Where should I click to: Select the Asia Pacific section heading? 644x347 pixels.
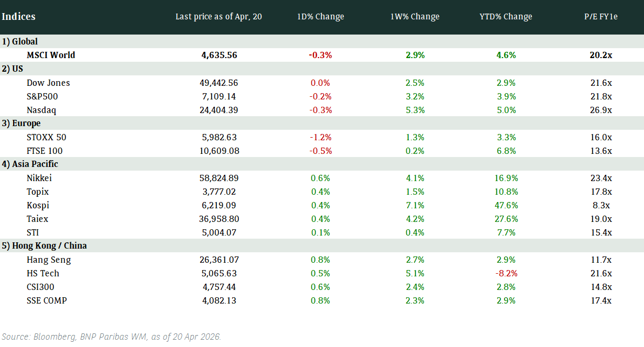pyautogui.click(x=30, y=164)
